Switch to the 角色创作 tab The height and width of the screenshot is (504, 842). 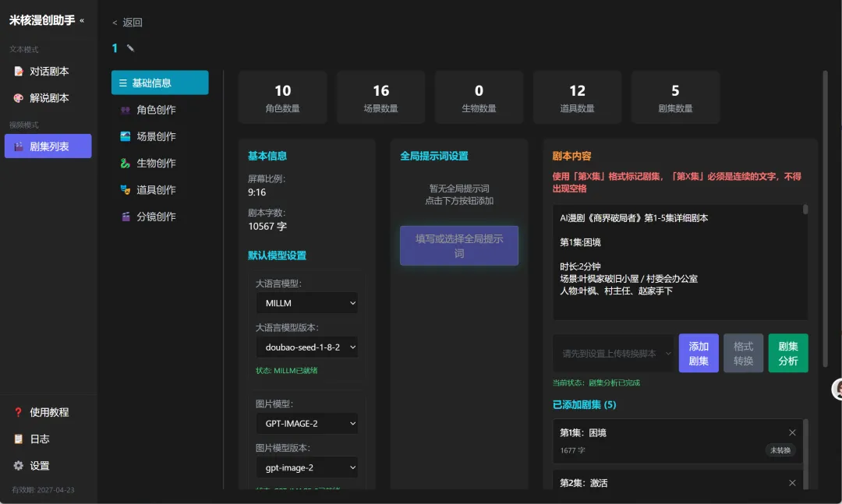[x=160, y=110]
